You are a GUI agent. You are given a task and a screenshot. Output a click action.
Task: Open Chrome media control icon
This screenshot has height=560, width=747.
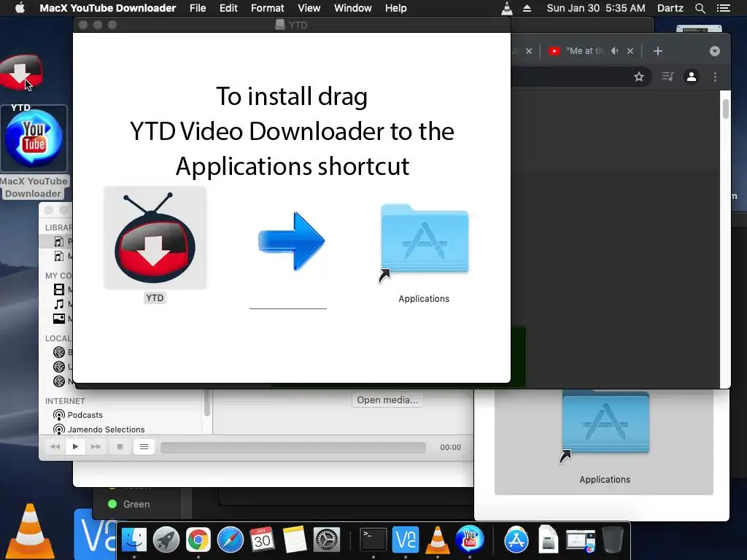(667, 77)
